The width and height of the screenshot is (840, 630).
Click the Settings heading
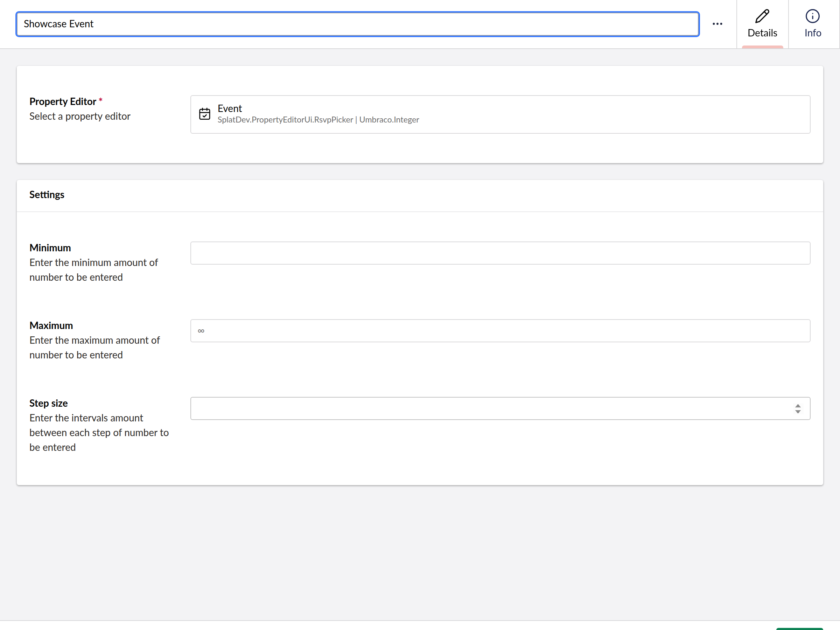(47, 195)
